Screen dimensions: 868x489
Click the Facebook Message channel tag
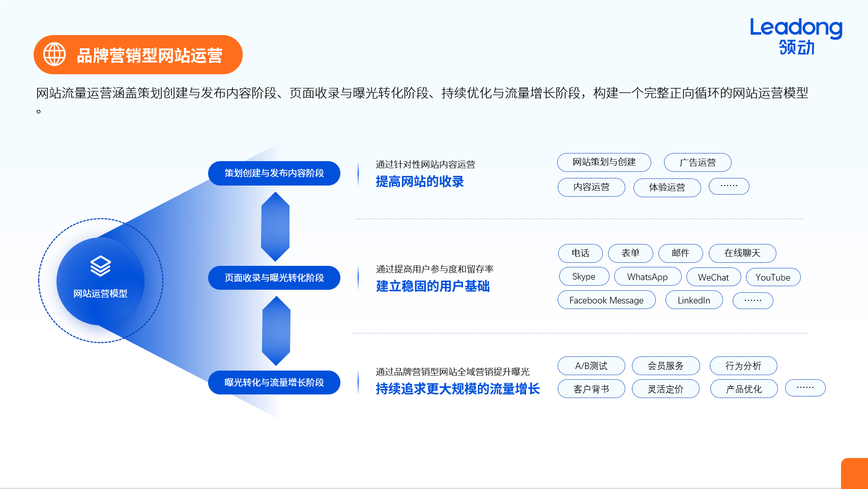606,300
